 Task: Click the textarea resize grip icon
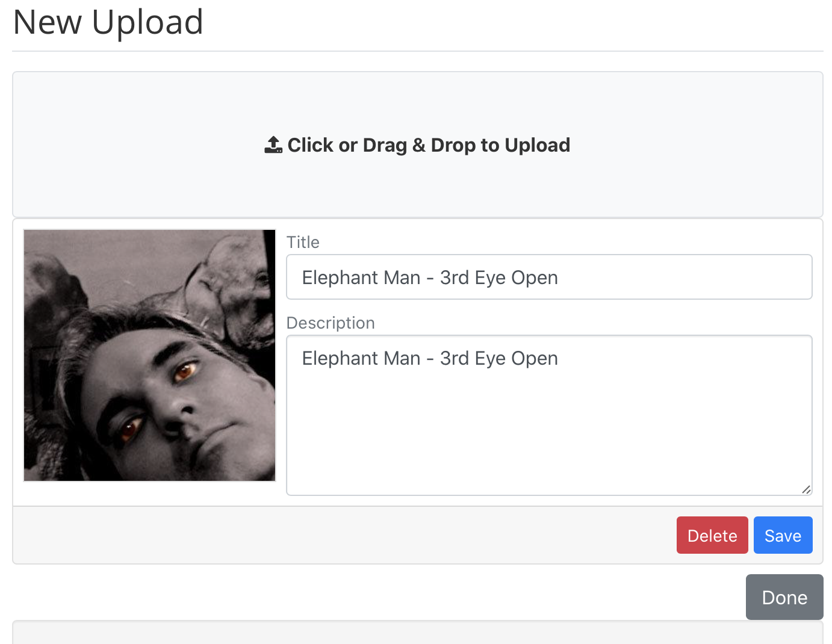[x=806, y=489]
